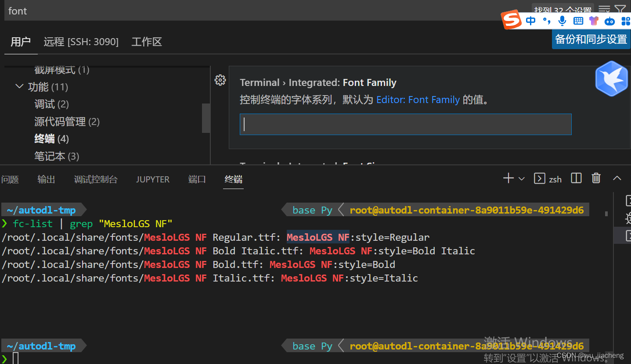Image resolution: width=631 pixels, height=364 pixels.
Task: Open voice input via the microphone icon
Action: tap(562, 21)
